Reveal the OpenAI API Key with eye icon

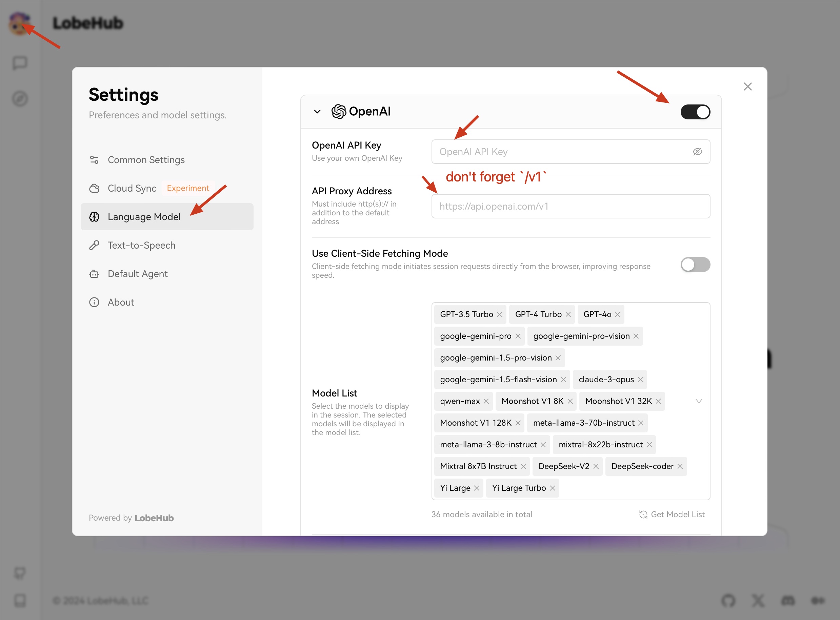pos(698,152)
